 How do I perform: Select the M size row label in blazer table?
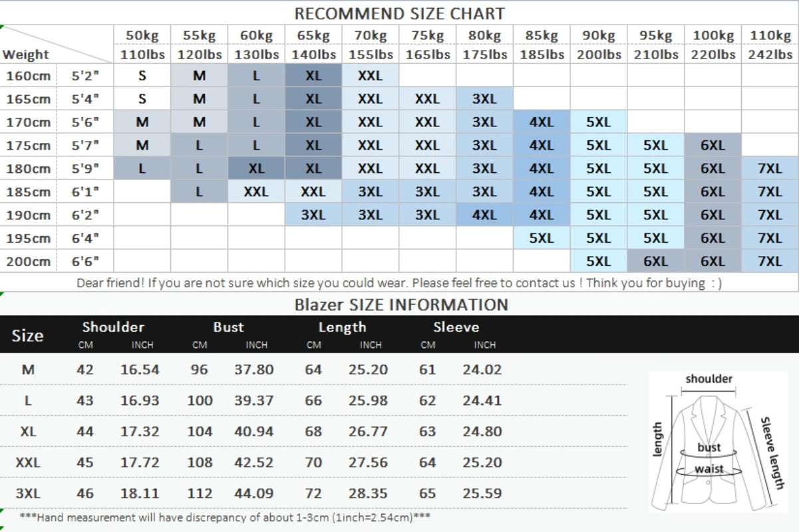pos(28,369)
